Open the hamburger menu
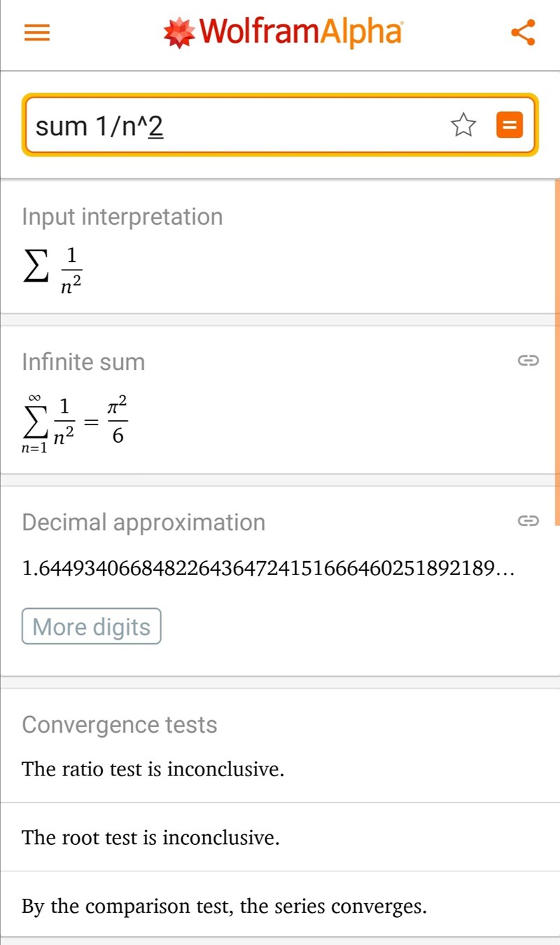Image resolution: width=560 pixels, height=945 pixels. 37,33
